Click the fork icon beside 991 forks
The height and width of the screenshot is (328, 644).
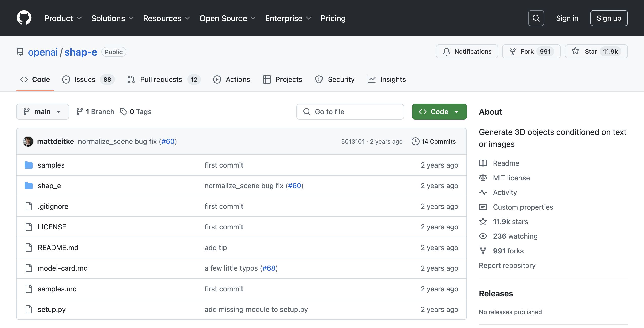483,251
